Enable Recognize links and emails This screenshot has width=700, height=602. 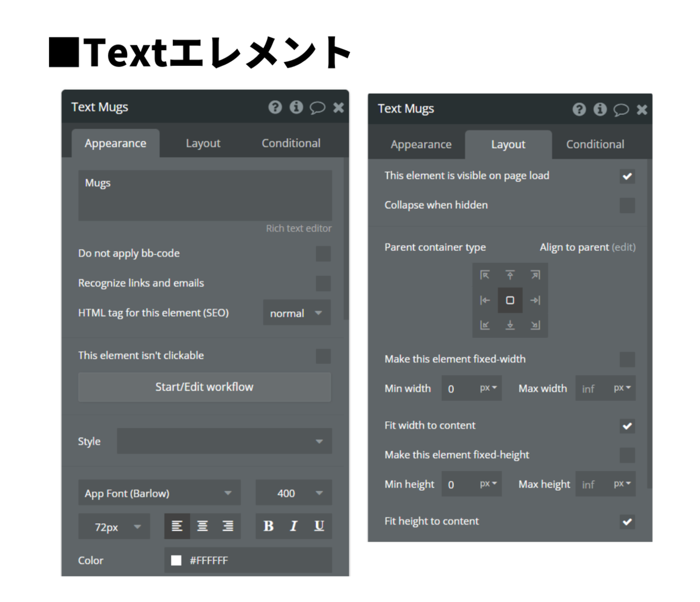tap(323, 283)
